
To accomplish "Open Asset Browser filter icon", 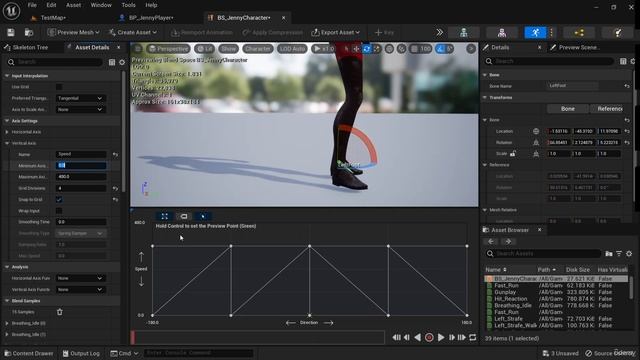I will pos(619,253).
